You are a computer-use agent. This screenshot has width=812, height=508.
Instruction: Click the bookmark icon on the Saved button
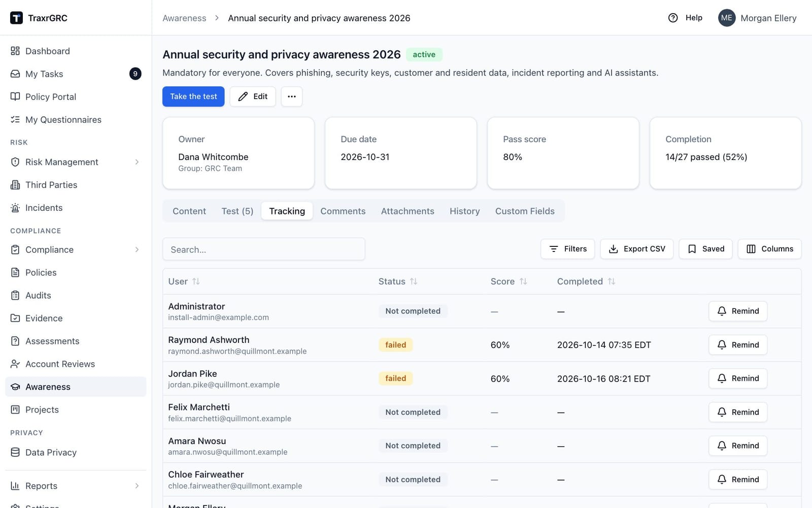click(x=692, y=249)
